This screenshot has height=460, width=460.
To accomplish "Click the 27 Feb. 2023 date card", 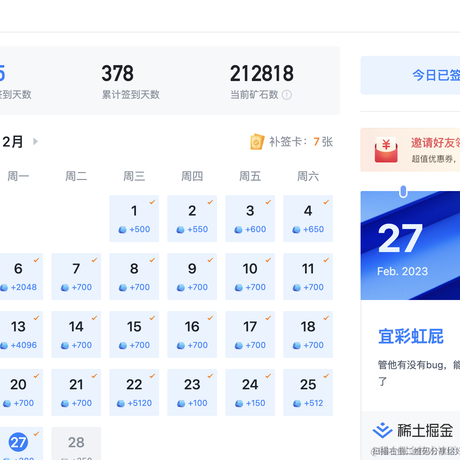I will (x=410, y=245).
